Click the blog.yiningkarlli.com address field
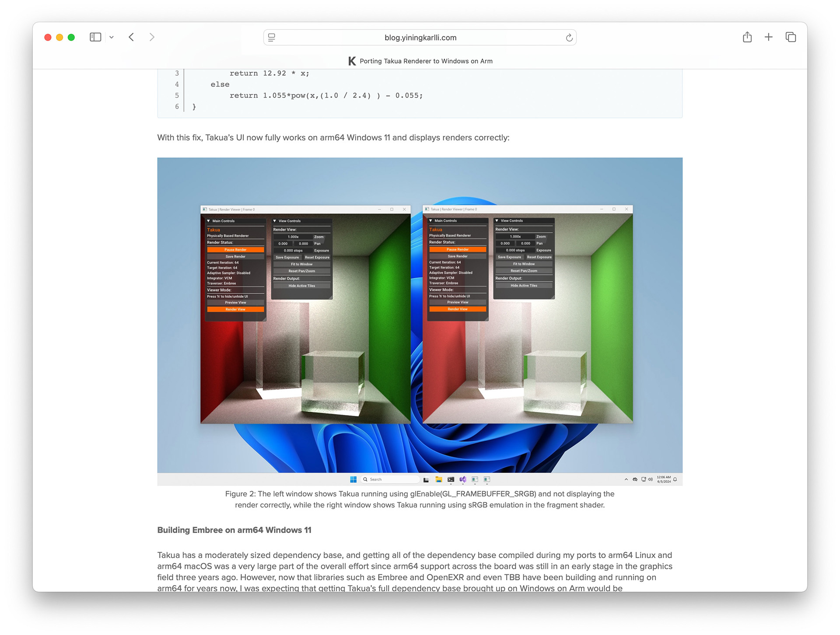Screen dimensions: 840x635 420,38
